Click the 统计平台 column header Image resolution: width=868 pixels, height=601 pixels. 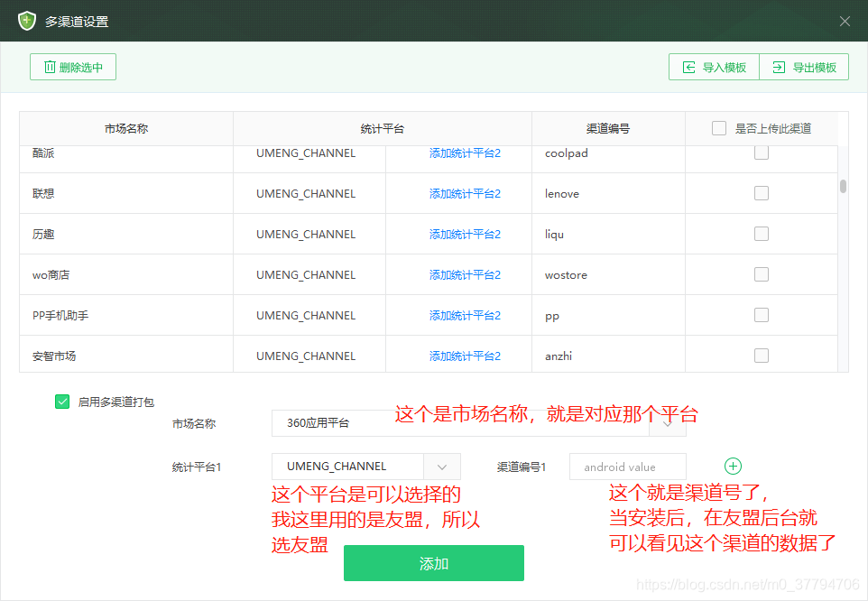coord(382,128)
